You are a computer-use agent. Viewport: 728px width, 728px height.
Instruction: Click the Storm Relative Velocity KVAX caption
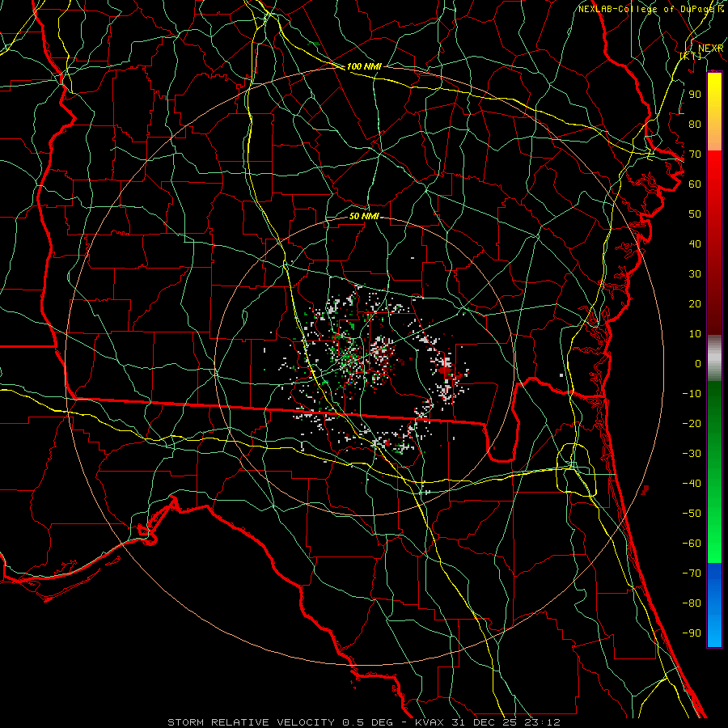364,722
